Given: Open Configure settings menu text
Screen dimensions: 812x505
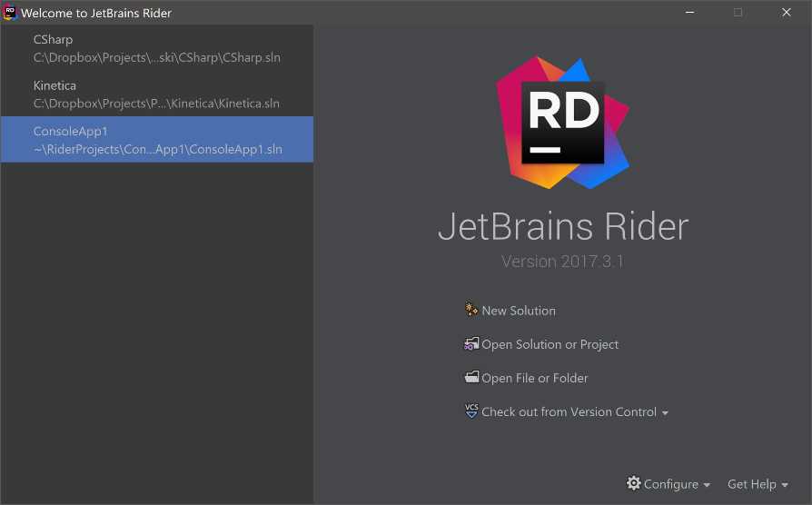Looking at the screenshot, I should click(670, 484).
